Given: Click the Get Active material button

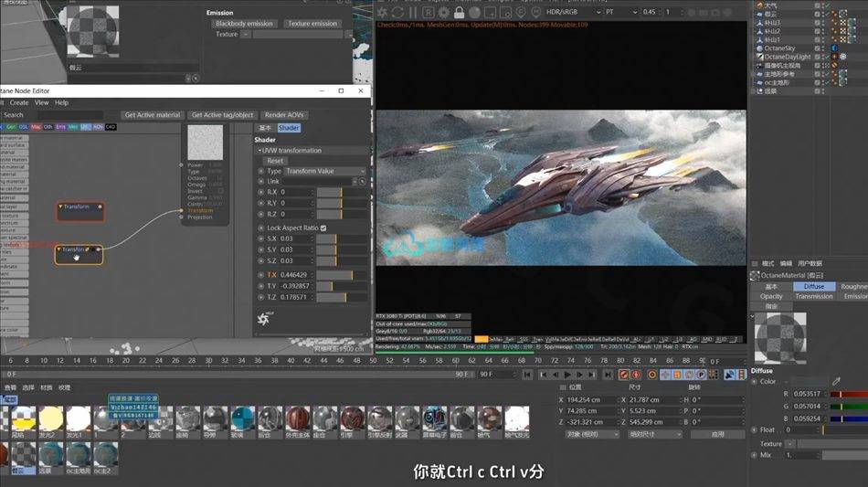Looking at the screenshot, I should (153, 115).
